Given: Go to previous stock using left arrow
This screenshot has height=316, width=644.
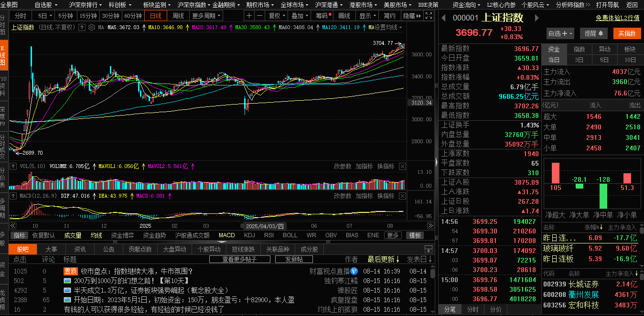Looking at the screenshot, I should coord(443,18).
